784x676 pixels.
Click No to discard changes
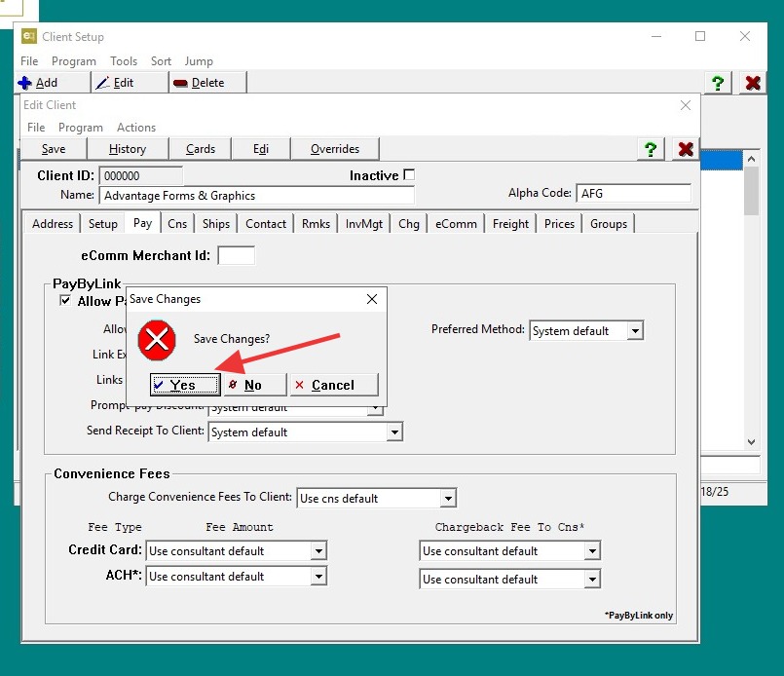[x=255, y=385]
